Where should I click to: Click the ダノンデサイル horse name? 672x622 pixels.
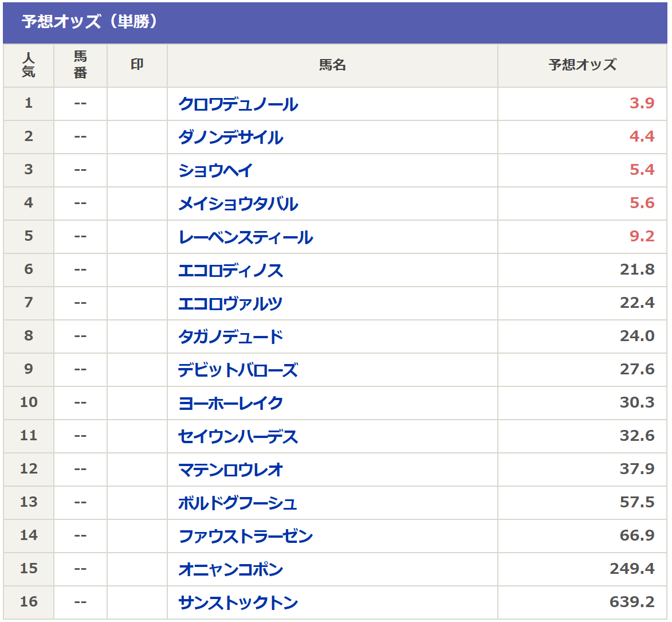[230, 137]
